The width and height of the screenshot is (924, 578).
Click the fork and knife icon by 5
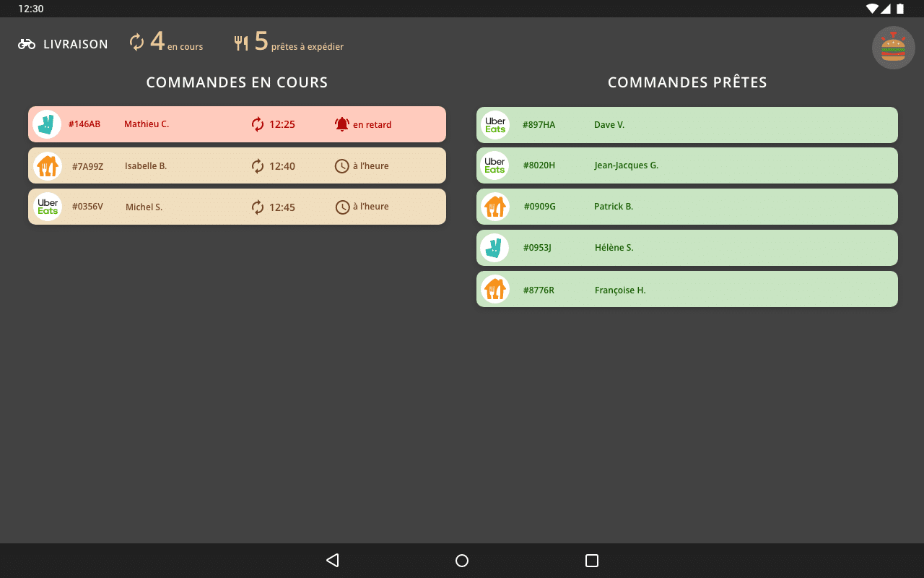tap(241, 43)
